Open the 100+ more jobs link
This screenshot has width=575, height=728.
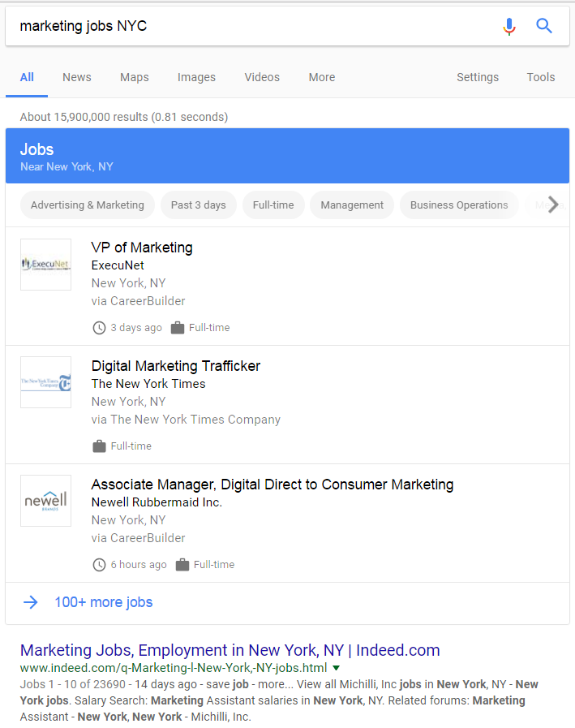pyautogui.click(x=103, y=602)
